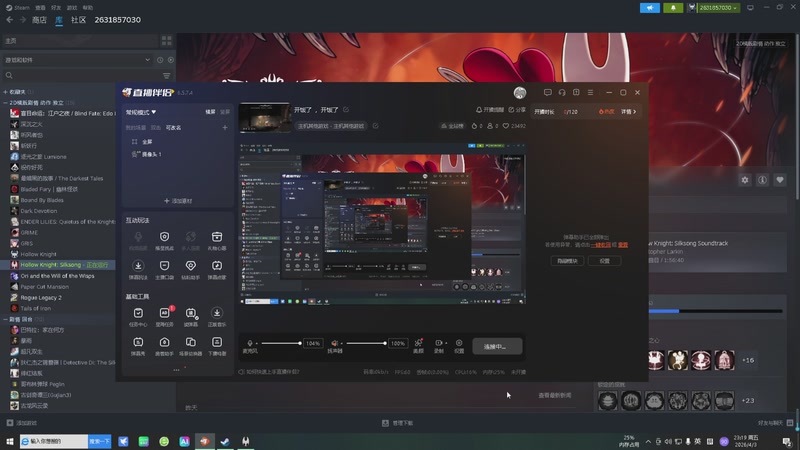800x450 pixels.
Task: Open Steam notifications bell icon
Action: pos(673,8)
